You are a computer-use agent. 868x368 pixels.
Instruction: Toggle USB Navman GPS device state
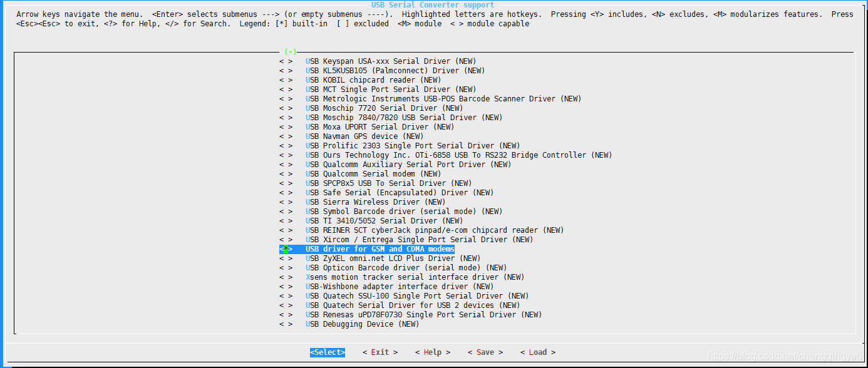tap(286, 136)
